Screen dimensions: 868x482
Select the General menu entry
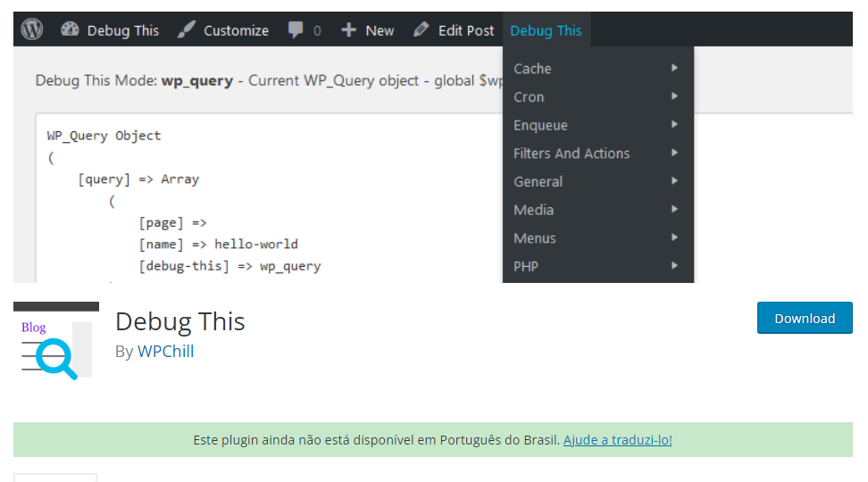pos(597,181)
